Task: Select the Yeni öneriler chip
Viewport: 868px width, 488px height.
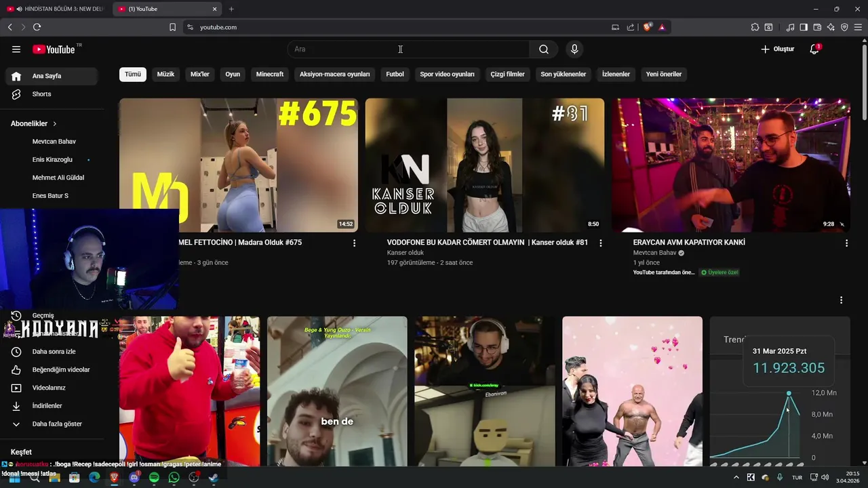Action: pyautogui.click(x=664, y=74)
